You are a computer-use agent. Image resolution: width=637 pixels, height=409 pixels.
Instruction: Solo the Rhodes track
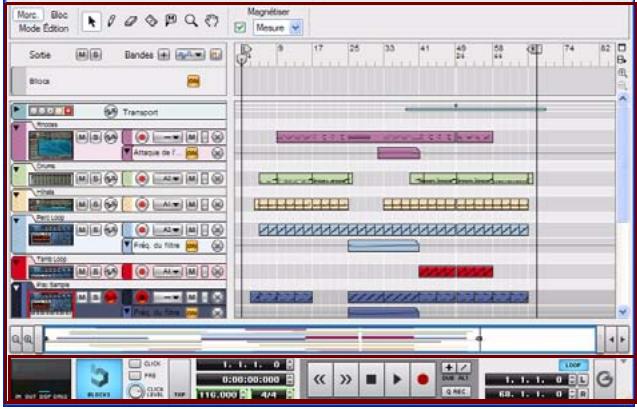click(x=95, y=137)
